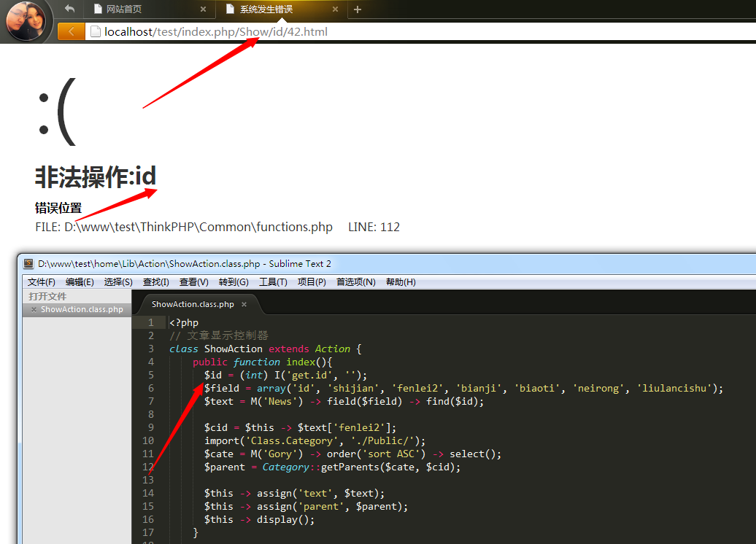Click the Sublime Text title bar icon
Screen dimensions: 756x544
pyautogui.click(x=28, y=264)
